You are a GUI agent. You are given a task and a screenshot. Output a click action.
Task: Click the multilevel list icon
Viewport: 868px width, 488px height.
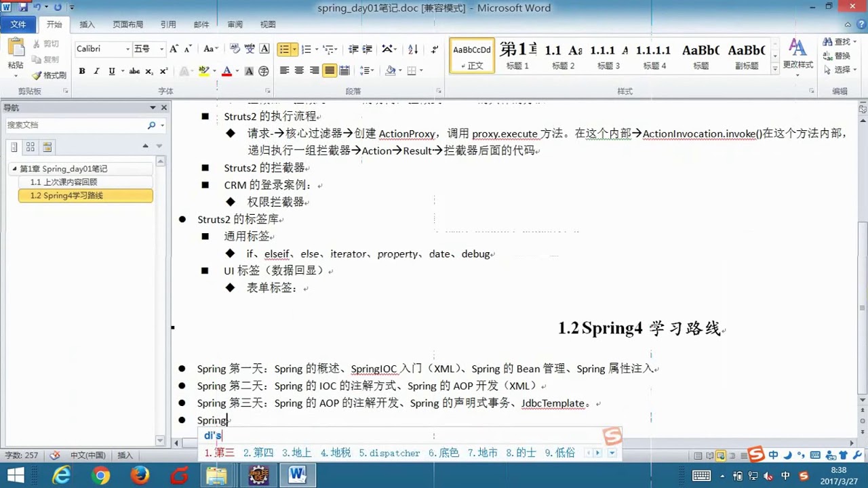coord(328,49)
